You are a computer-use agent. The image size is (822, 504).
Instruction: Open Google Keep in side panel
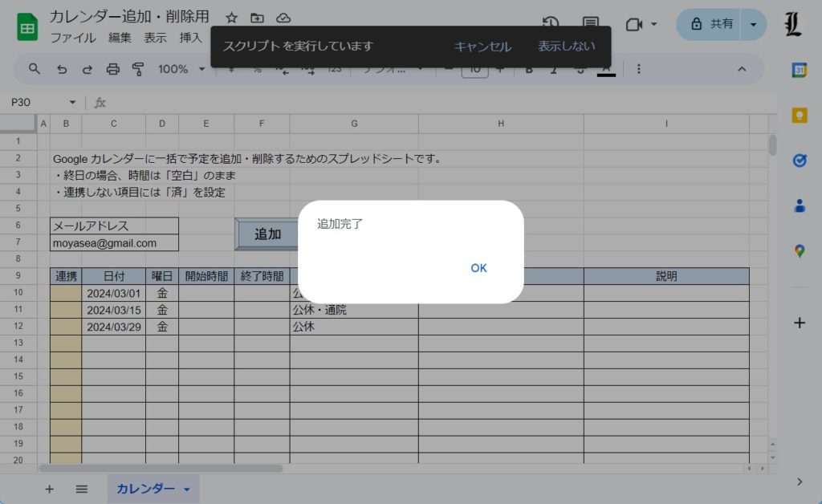pyautogui.click(x=799, y=115)
